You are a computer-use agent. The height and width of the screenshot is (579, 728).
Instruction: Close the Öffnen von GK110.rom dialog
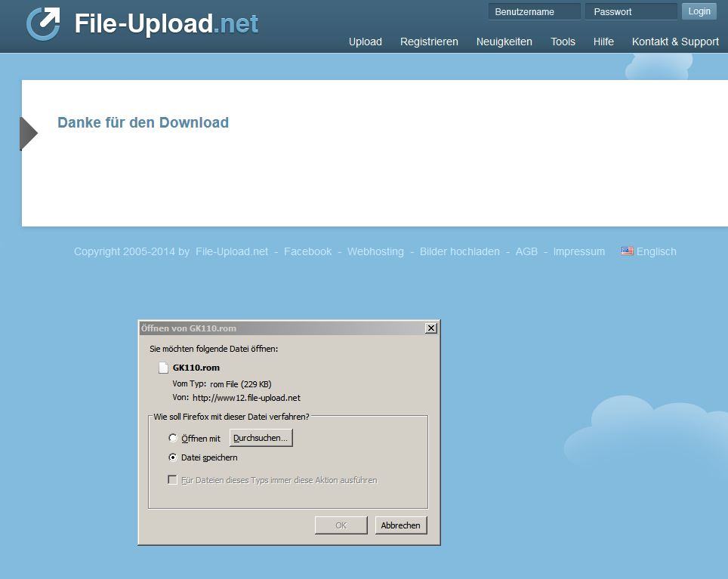tap(431, 328)
